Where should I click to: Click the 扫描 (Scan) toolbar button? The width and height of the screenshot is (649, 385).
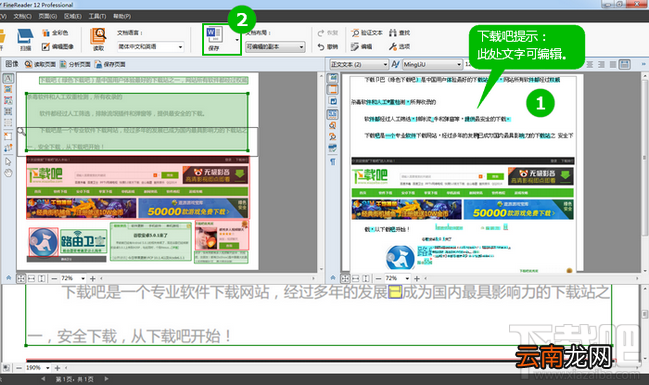click(25, 40)
